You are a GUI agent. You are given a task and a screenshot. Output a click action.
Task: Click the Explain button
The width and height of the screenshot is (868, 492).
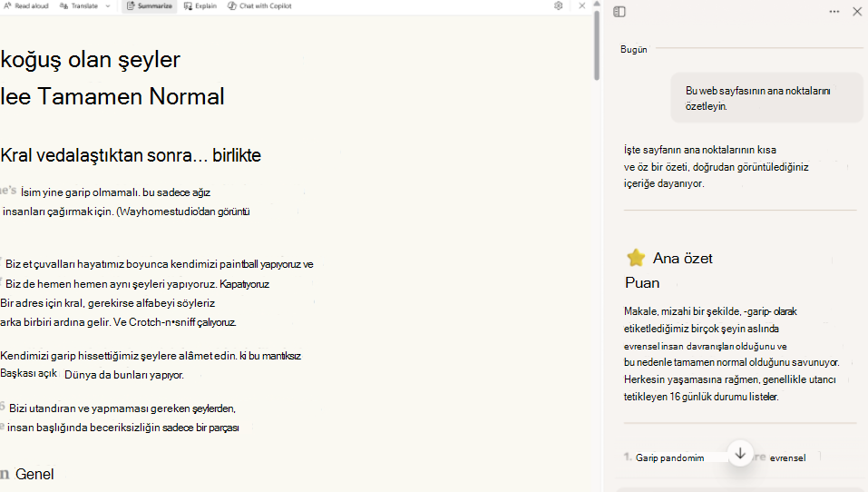(x=200, y=6)
